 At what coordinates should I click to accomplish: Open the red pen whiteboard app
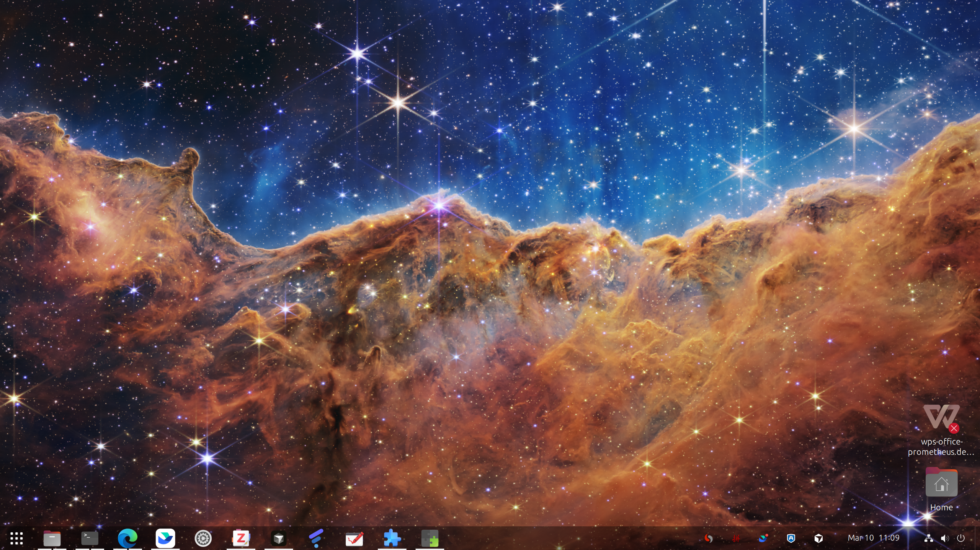click(x=354, y=538)
